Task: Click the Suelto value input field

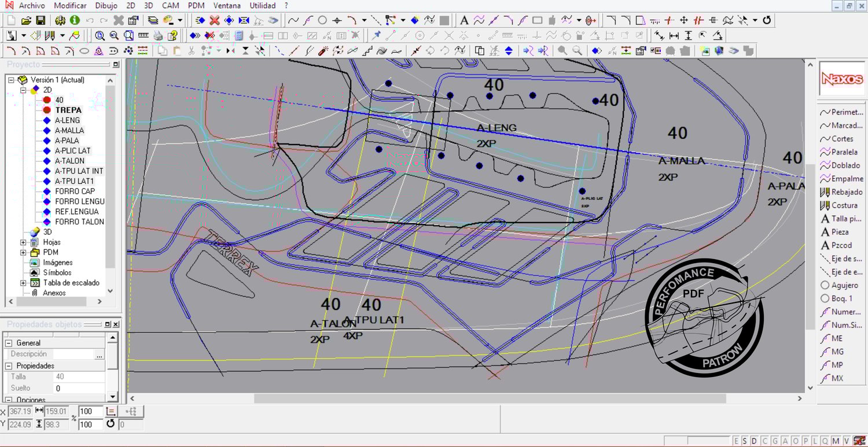Action: click(79, 388)
